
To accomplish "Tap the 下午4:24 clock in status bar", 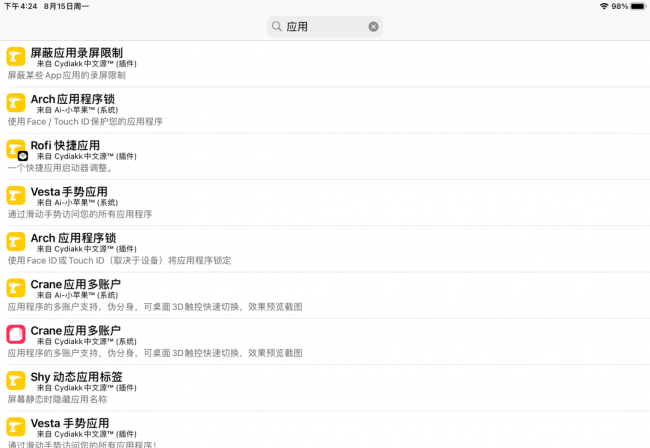I will 20,6.
